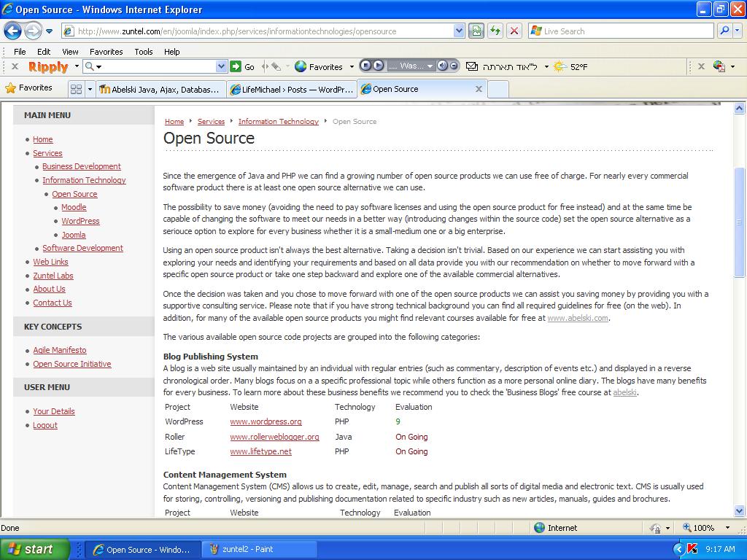Click the Logout link in user menu

pos(45,425)
